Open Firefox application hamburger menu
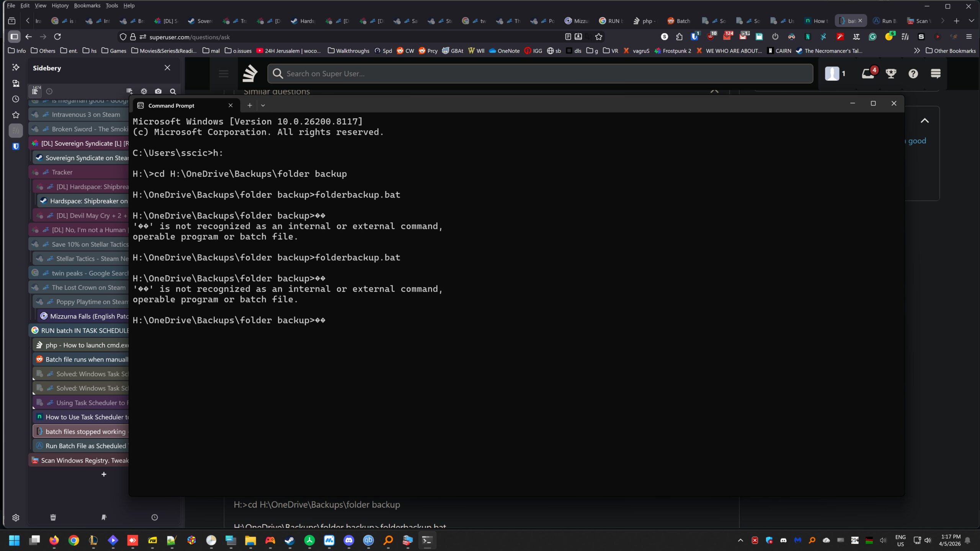 [x=969, y=37]
